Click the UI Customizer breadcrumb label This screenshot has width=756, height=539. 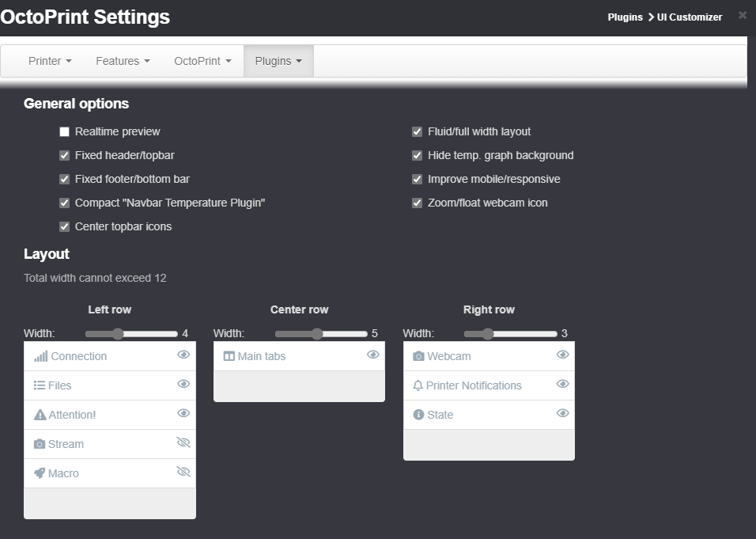(x=690, y=17)
